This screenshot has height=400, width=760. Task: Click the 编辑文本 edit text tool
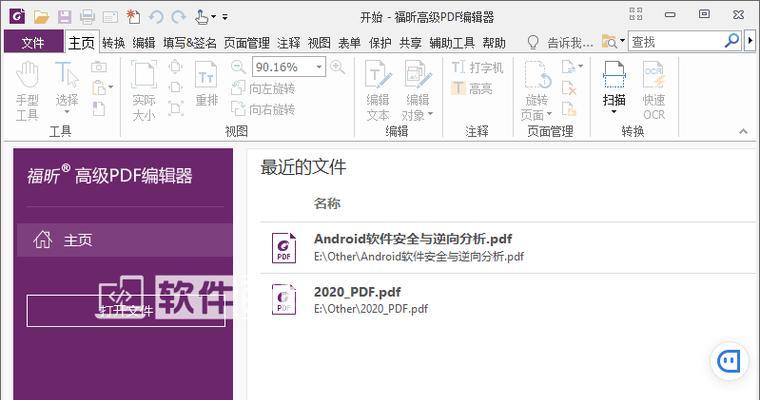click(x=378, y=90)
